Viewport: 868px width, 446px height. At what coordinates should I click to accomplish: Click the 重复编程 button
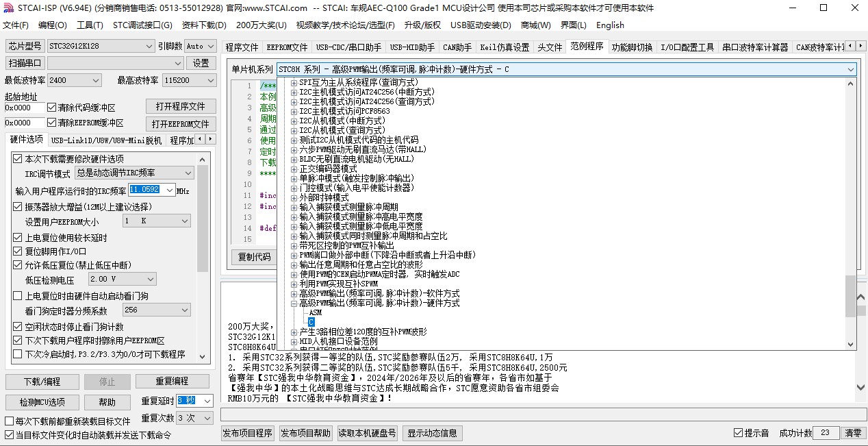(x=172, y=382)
